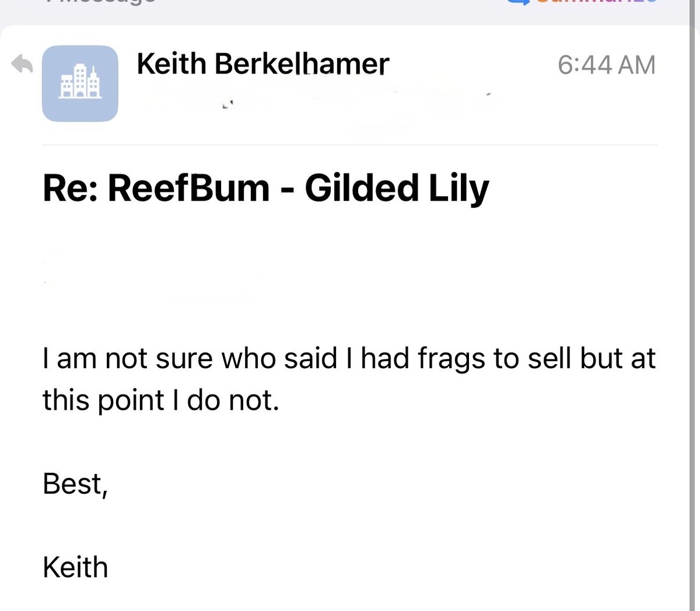Click Gilded Lily in the subject heading
The image size is (700, 611).
point(397,189)
